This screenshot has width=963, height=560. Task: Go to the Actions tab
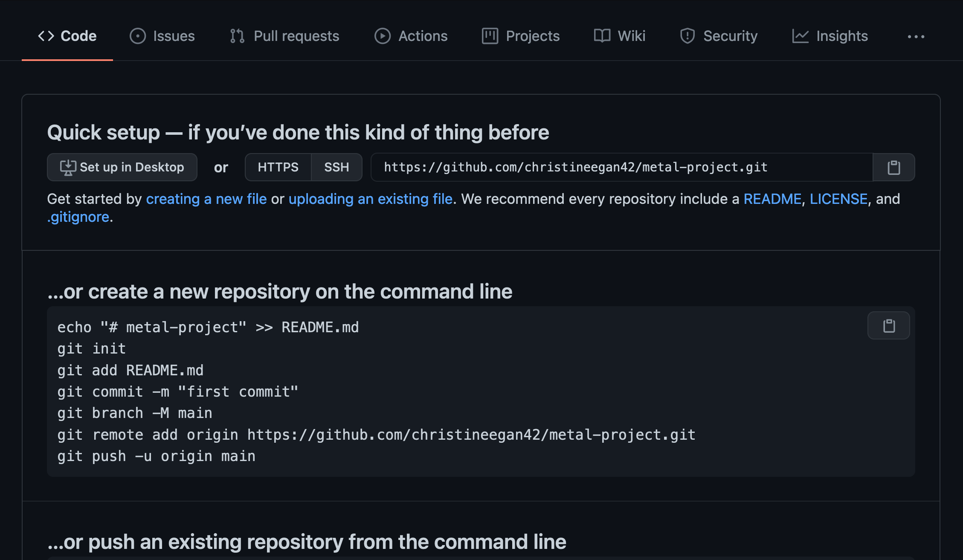click(411, 36)
